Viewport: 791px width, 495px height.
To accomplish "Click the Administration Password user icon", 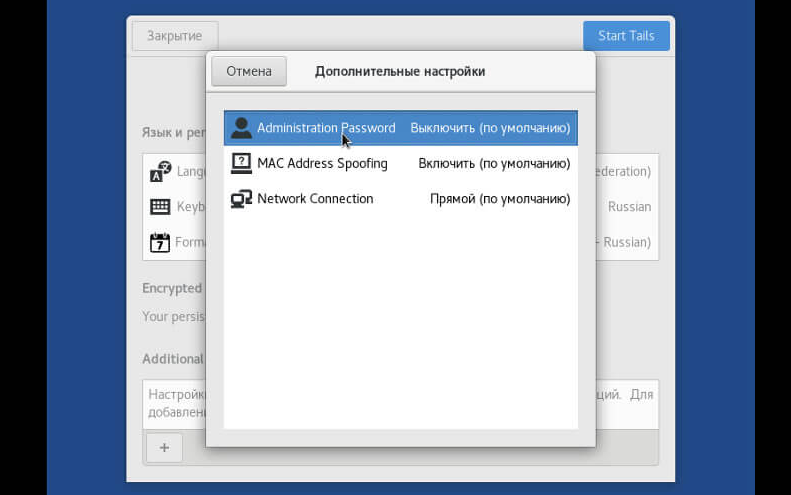I will 241,128.
